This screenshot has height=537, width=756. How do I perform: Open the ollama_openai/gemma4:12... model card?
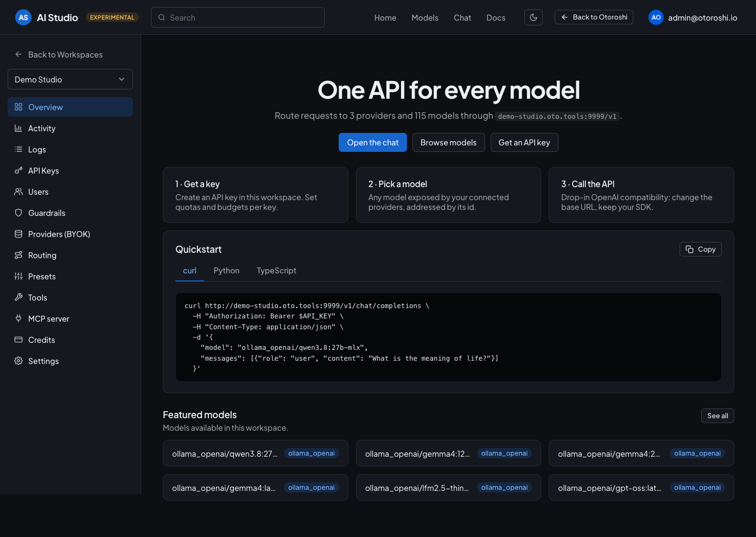(448, 453)
